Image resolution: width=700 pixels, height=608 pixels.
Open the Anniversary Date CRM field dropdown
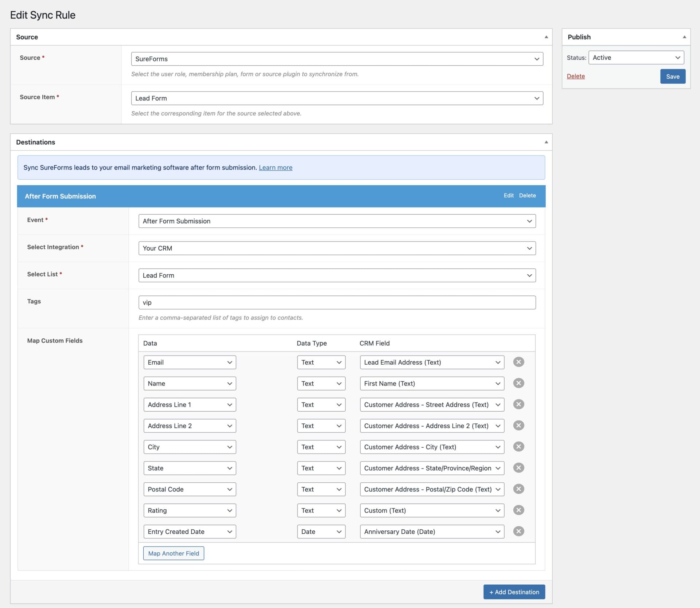coord(432,531)
